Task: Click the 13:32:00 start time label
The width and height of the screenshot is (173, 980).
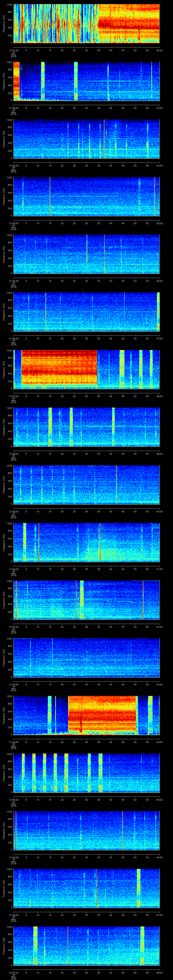Action: (x=14, y=108)
